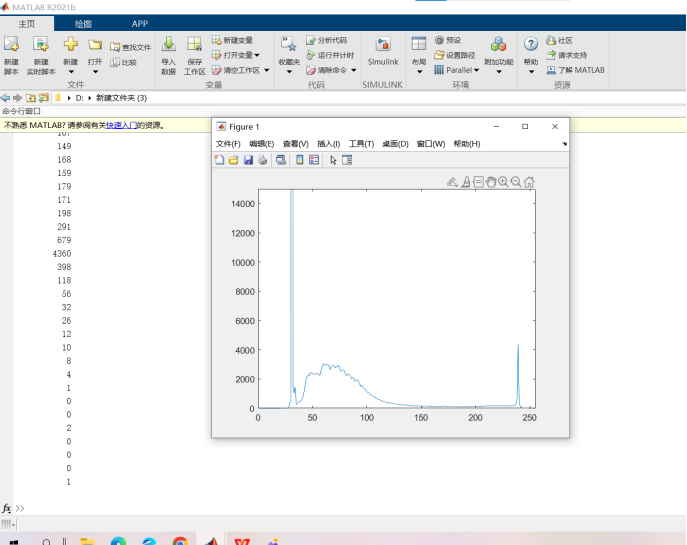Screen dimensions: 687x545
Task: Toggle axes Data Tips tool
Action: pyautogui.click(x=478, y=182)
